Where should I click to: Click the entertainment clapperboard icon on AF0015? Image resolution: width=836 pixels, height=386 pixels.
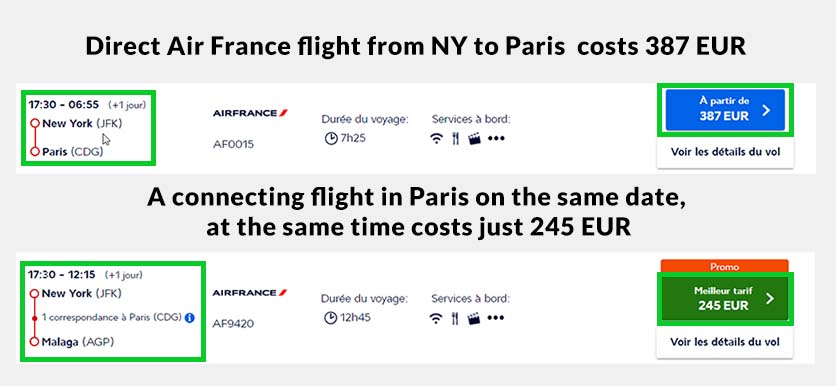pos(474,139)
